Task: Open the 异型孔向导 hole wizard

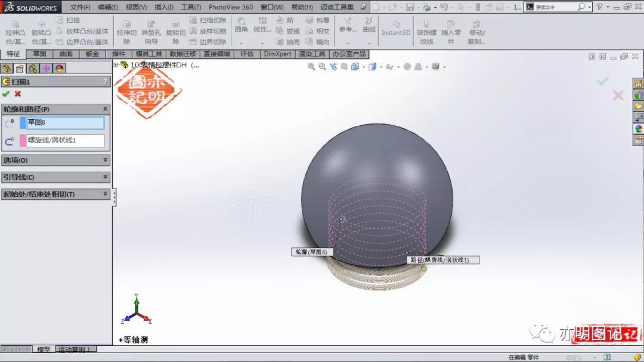Action: point(151,31)
